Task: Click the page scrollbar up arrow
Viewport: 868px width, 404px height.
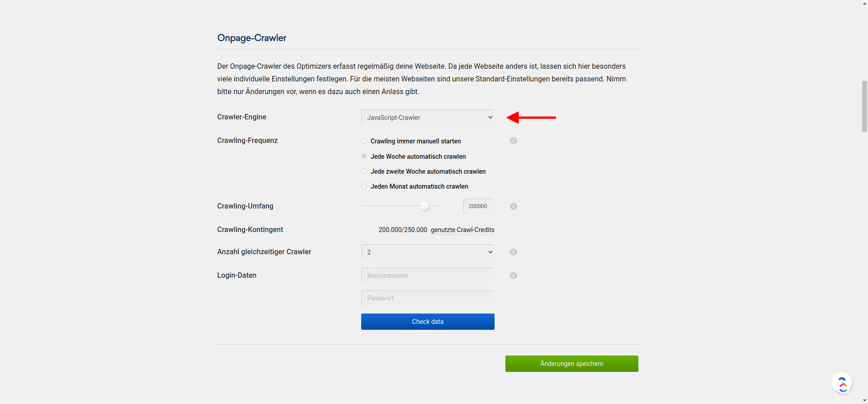Action: pyautogui.click(x=864, y=3)
